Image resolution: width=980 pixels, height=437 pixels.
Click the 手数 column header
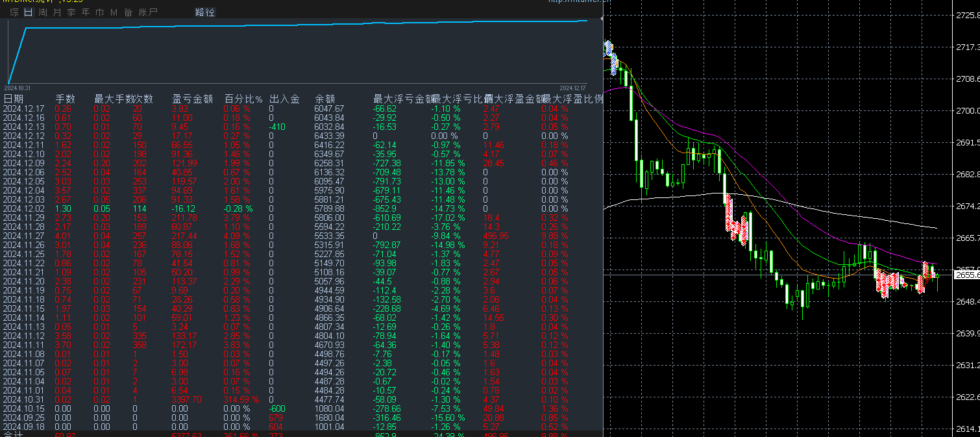click(x=66, y=99)
